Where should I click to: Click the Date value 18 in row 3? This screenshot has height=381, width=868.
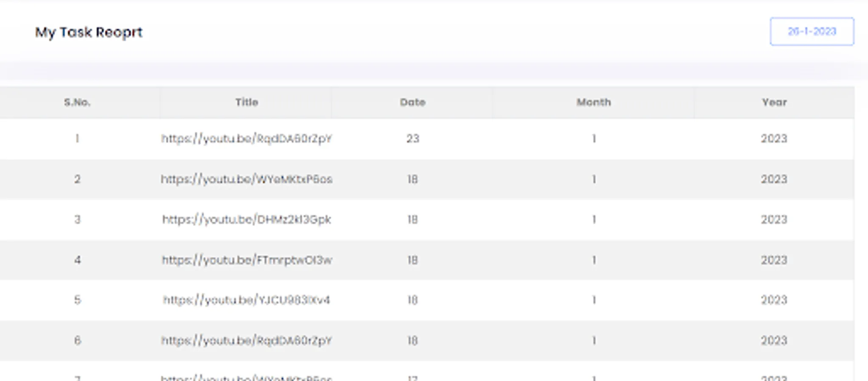coord(413,219)
